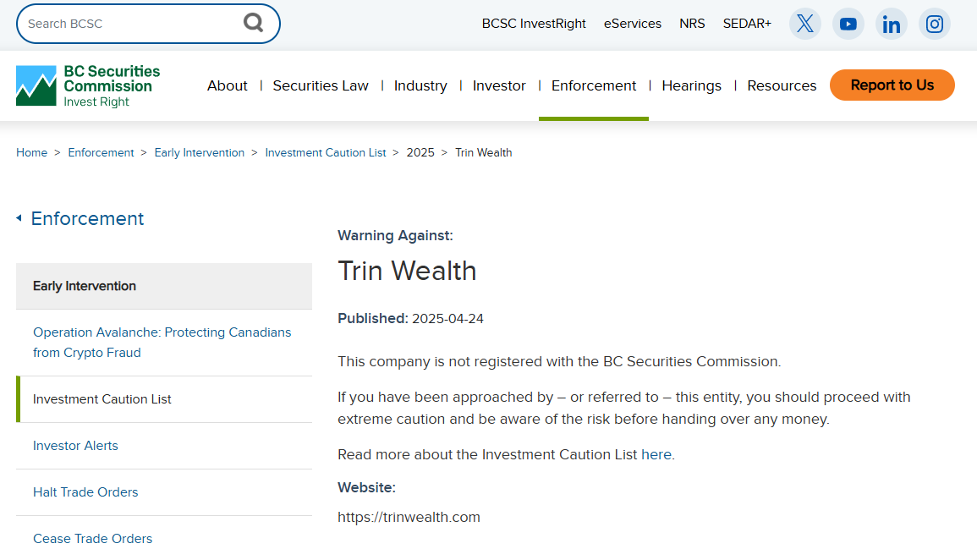Click the search magnifier icon
This screenshot has height=560, width=977.
(254, 23)
